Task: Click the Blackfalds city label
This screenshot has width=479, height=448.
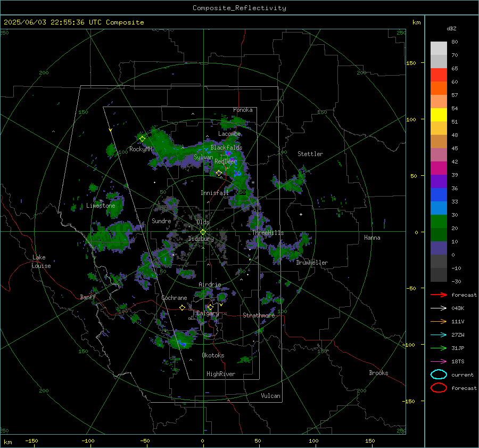Action: pos(226,148)
